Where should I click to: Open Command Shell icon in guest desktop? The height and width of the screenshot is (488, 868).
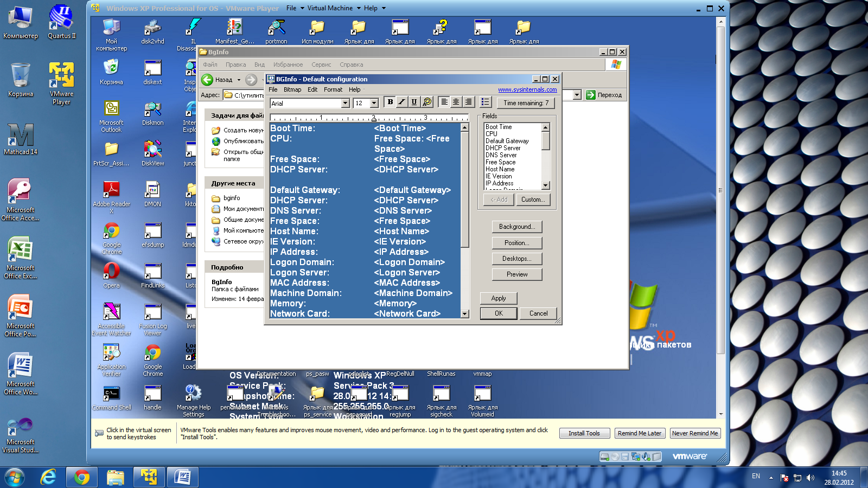[112, 397]
